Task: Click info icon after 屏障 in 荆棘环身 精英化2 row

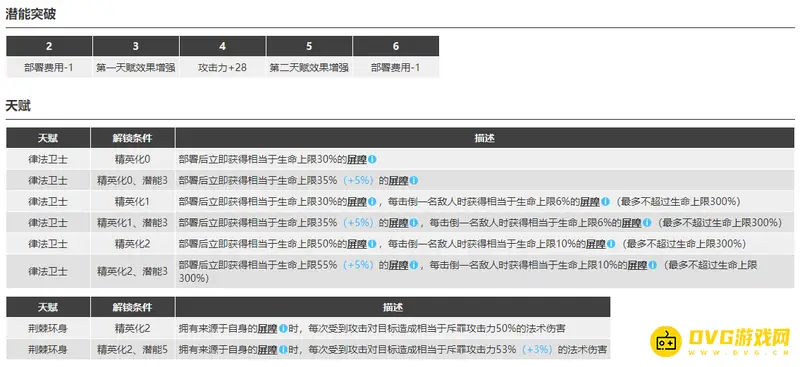Action: (283, 329)
